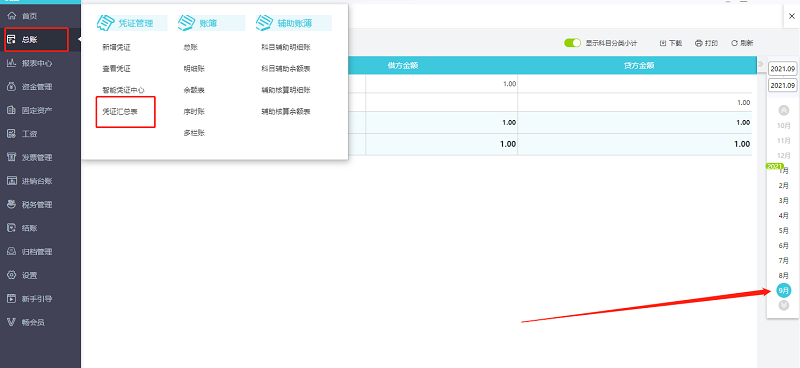Select 5月 in the period list
Viewport: 800px width, 368px height.
click(x=784, y=231)
